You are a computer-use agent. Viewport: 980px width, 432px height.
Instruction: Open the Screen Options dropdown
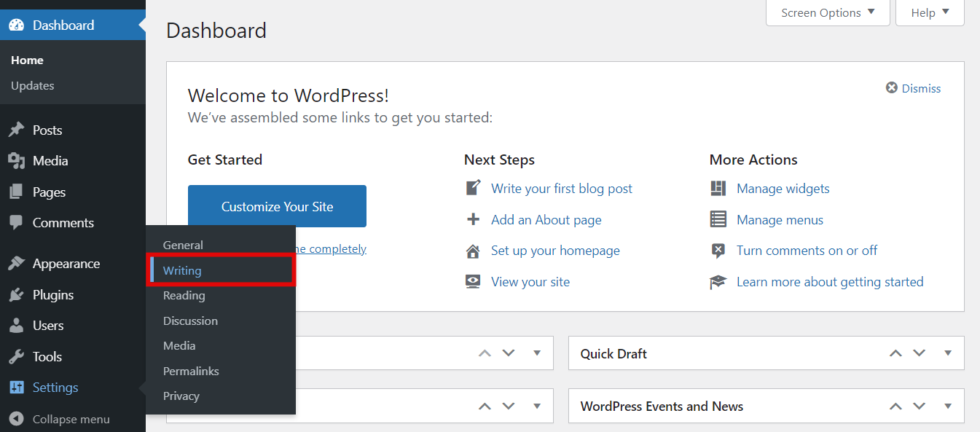coord(827,12)
